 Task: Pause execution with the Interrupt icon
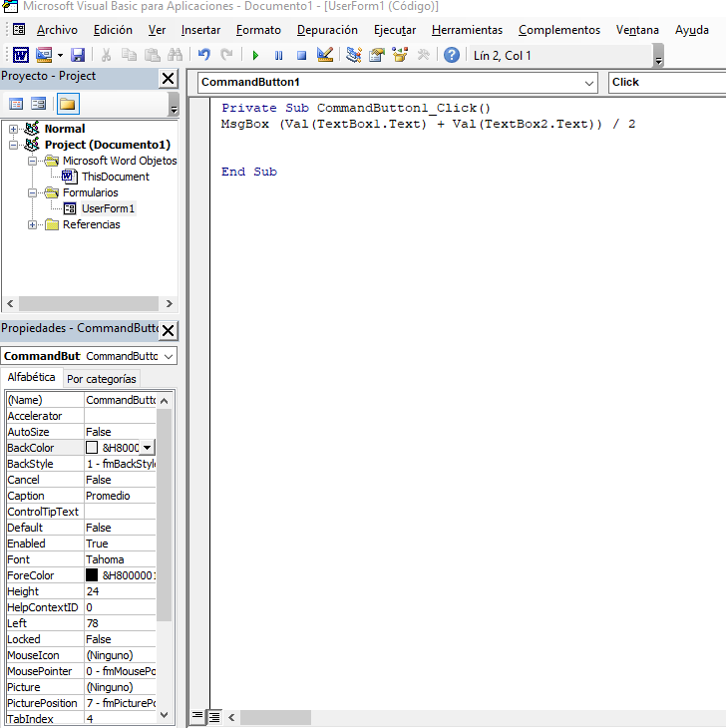pyautogui.click(x=278, y=56)
